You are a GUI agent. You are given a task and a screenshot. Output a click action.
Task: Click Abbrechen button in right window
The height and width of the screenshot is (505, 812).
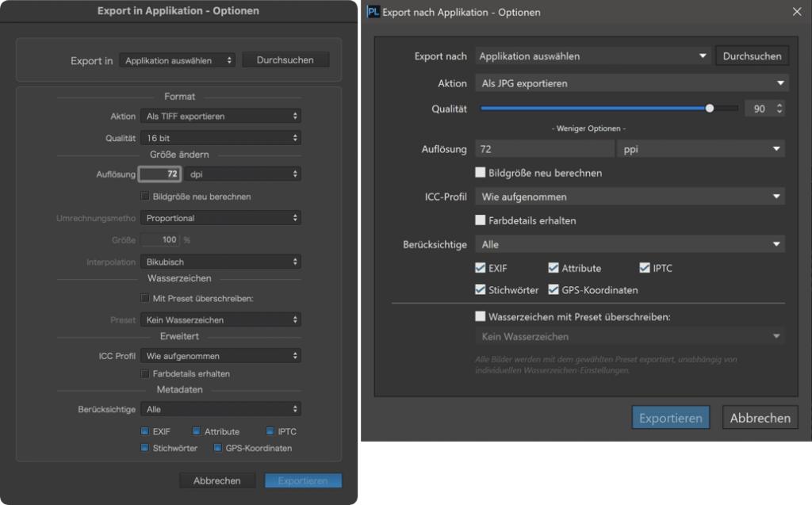[x=760, y=418]
